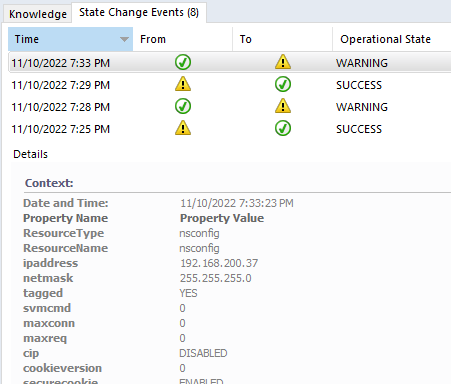The width and height of the screenshot is (451, 384).
Task: Click the netmask property name
Action: 48,278
